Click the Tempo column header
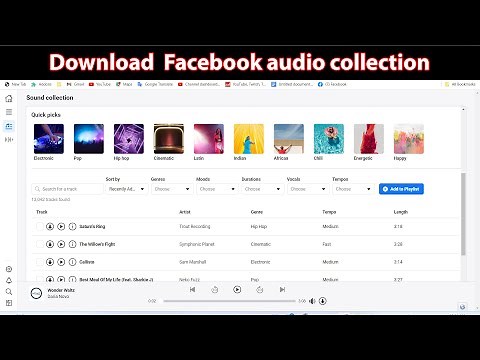 click(329, 212)
